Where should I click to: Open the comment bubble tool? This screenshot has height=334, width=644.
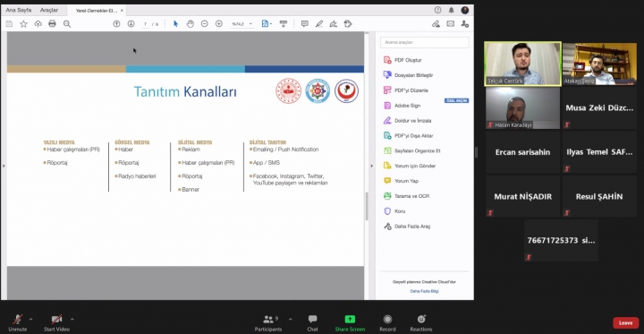(x=304, y=24)
